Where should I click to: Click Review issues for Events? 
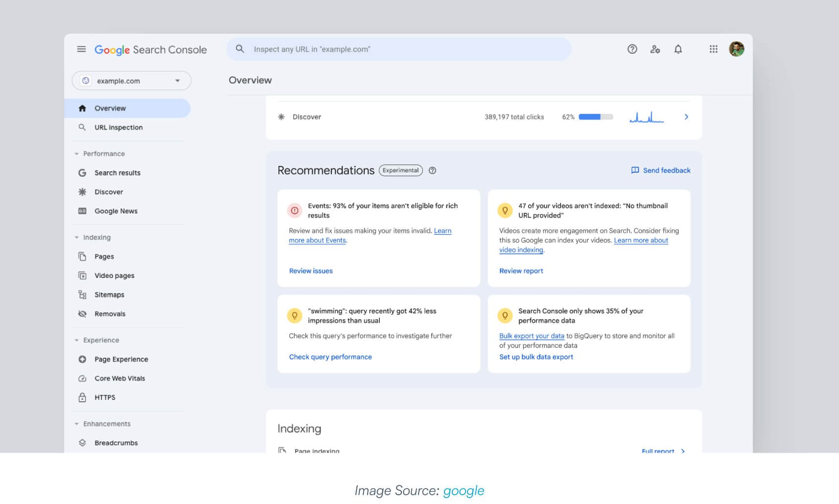pos(311,271)
